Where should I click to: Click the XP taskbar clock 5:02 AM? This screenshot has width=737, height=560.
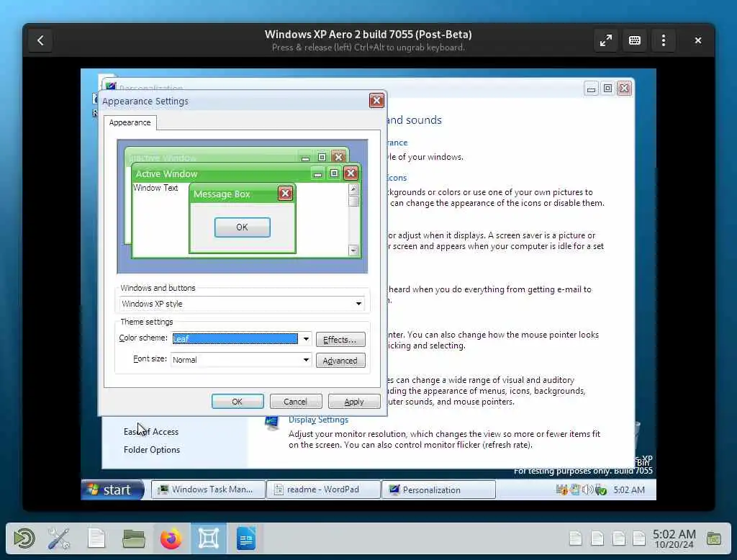[629, 490]
